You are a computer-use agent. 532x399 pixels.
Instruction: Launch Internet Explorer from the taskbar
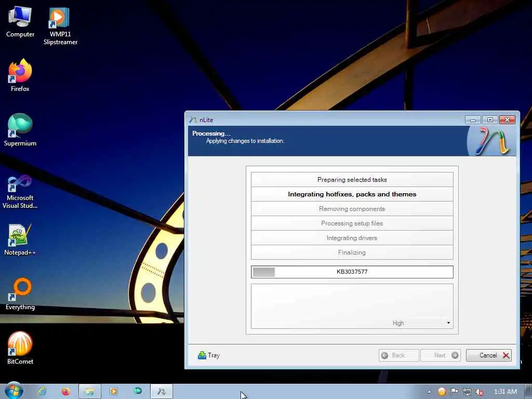pos(42,392)
